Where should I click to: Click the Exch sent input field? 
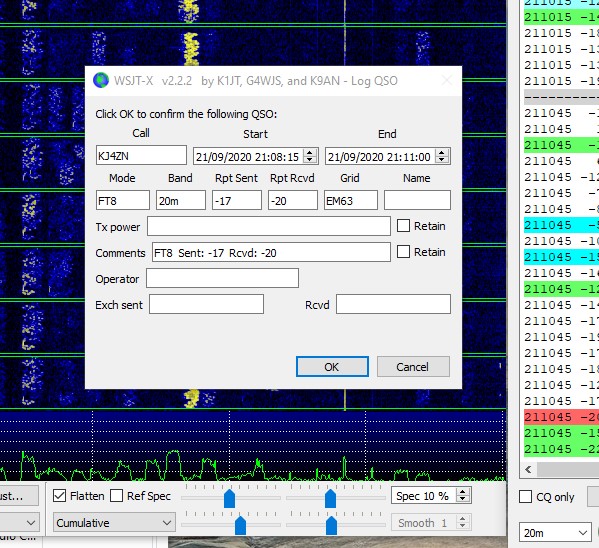click(206, 304)
